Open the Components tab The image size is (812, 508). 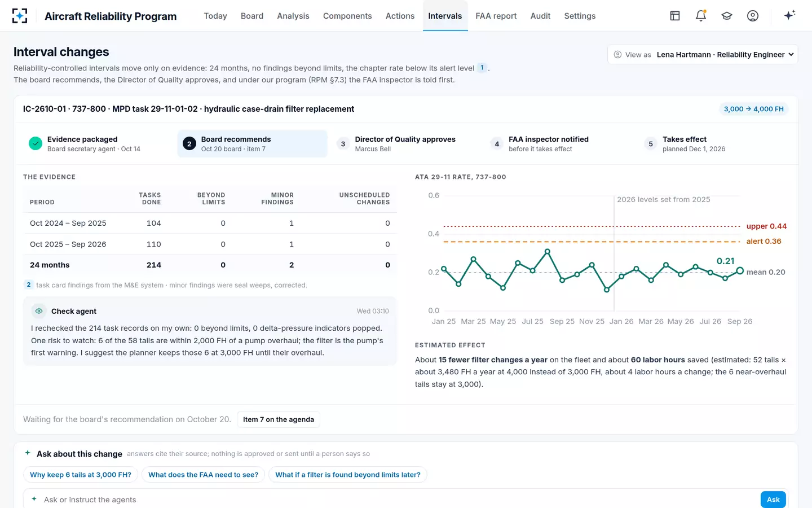point(347,16)
